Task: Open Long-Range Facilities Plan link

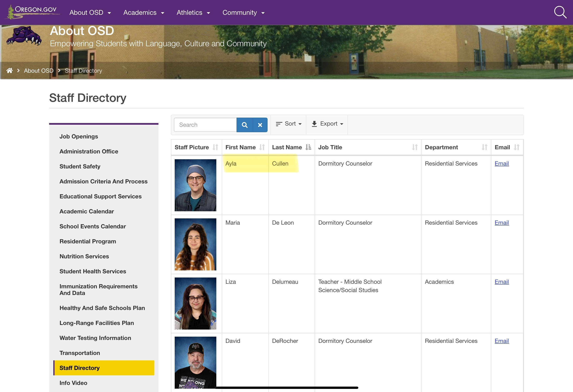Action: [97, 323]
